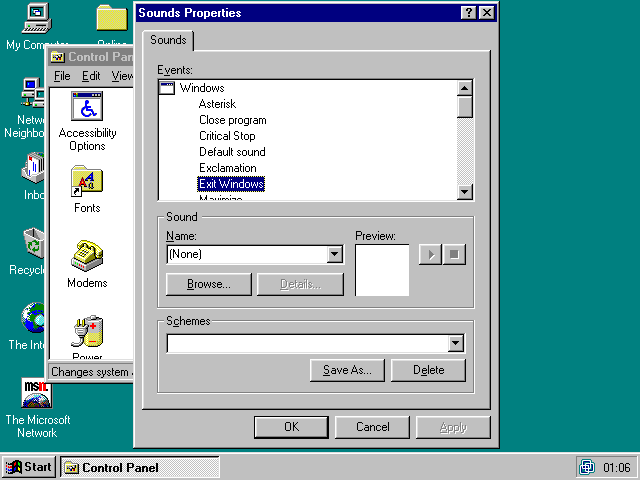This screenshot has height=480, width=640.
Task: Click the Cancel button
Action: coord(372,427)
